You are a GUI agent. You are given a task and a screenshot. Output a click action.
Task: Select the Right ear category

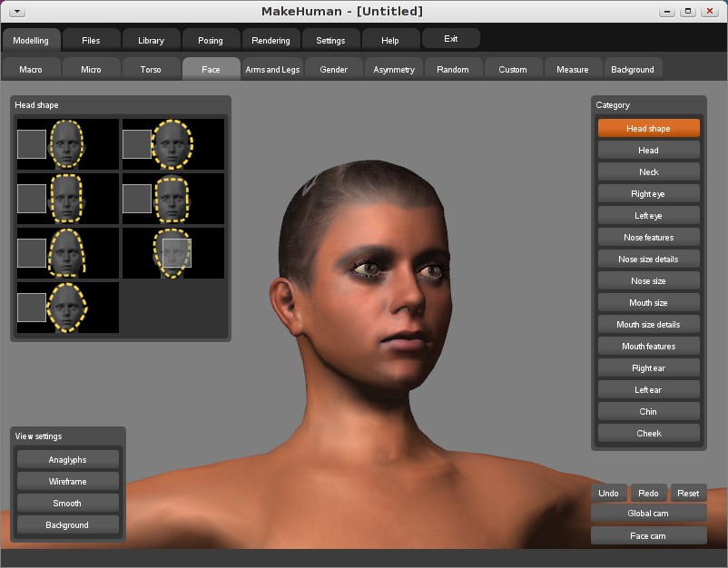(649, 368)
